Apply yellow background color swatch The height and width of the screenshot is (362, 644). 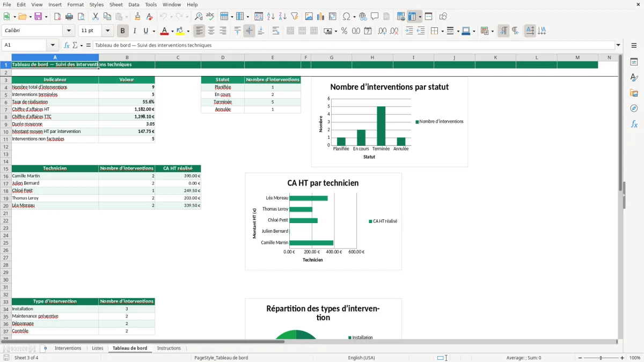[180, 31]
